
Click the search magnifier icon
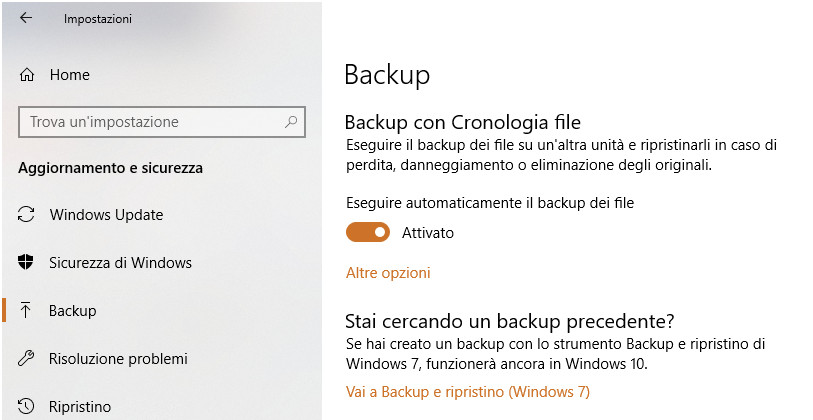[291, 122]
